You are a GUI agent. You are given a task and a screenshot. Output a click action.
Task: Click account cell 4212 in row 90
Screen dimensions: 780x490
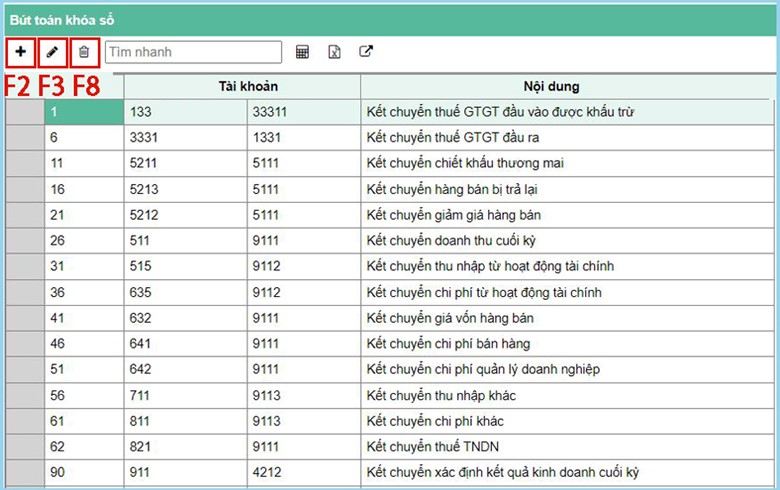pyautogui.click(x=304, y=473)
